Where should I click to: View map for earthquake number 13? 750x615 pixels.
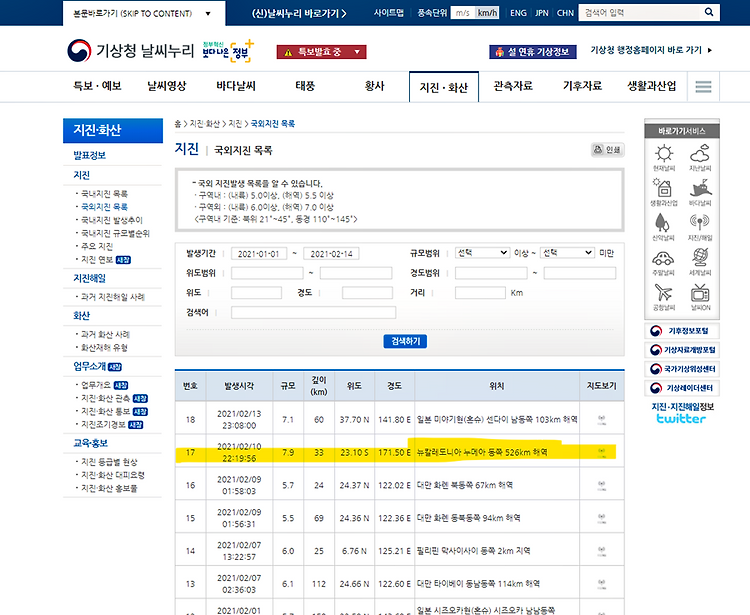(602, 584)
